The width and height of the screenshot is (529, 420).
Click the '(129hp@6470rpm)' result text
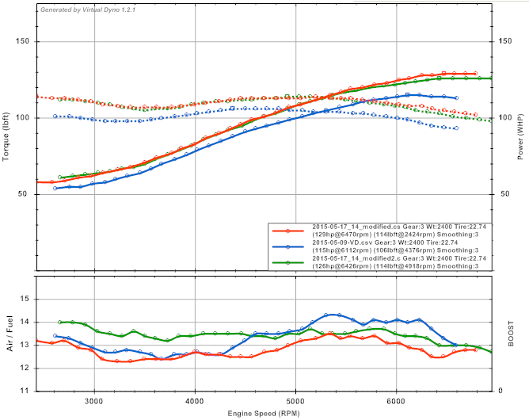[x=342, y=235]
